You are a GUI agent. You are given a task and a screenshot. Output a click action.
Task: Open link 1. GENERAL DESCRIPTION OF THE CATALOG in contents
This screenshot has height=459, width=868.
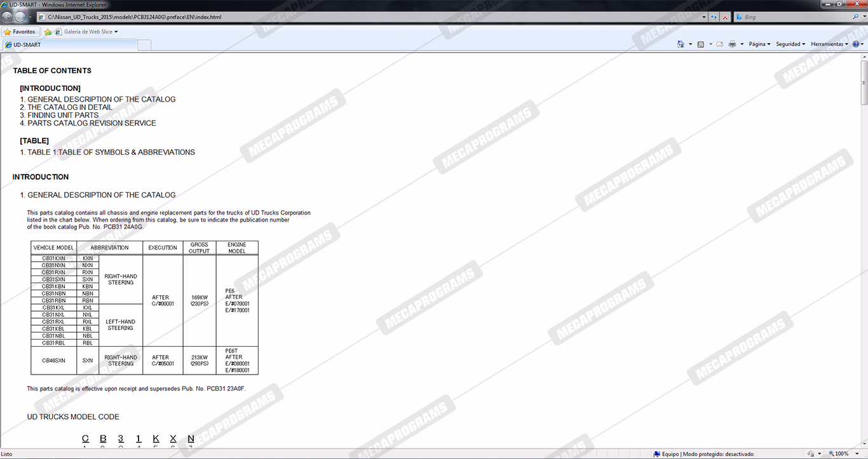click(x=98, y=100)
